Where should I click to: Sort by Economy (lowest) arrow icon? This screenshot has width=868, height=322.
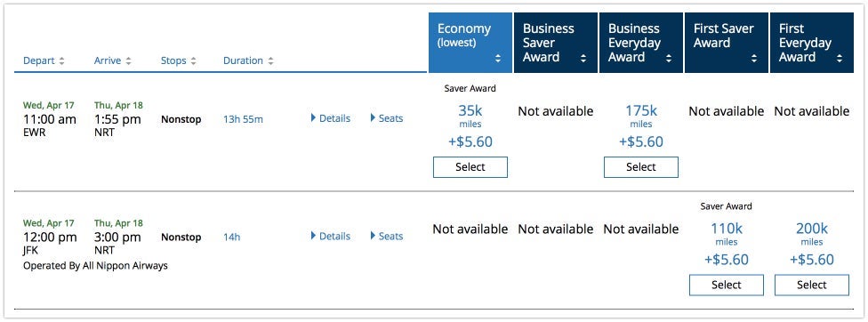point(498,58)
